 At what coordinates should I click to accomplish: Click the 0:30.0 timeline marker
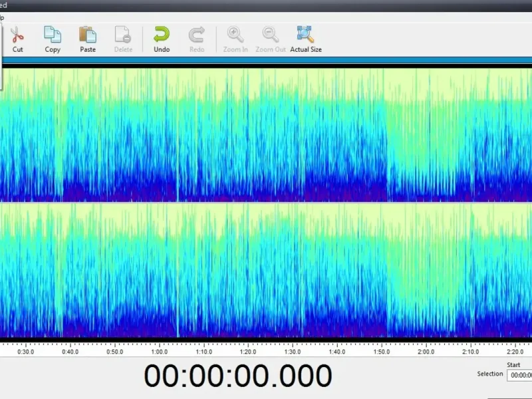coord(25,352)
